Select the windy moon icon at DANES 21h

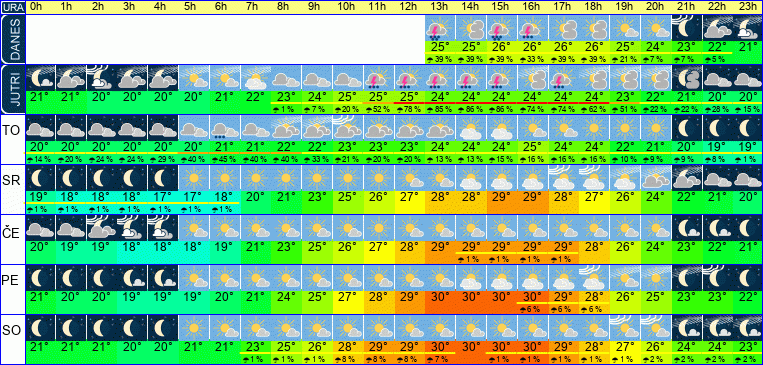[x=686, y=28]
